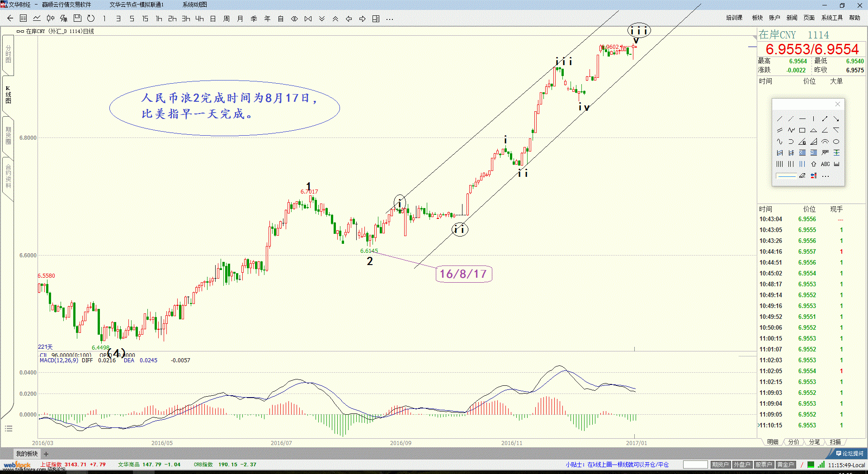Select the rectangle drawing tool
Screen dimensions: 868x474
coord(802,130)
